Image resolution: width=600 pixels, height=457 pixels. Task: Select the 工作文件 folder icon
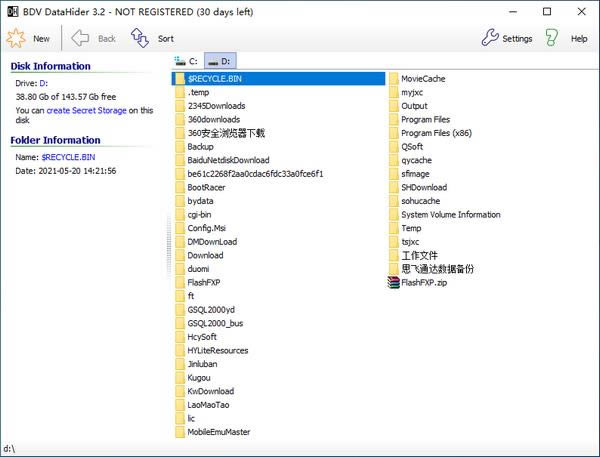click(394, 255)
